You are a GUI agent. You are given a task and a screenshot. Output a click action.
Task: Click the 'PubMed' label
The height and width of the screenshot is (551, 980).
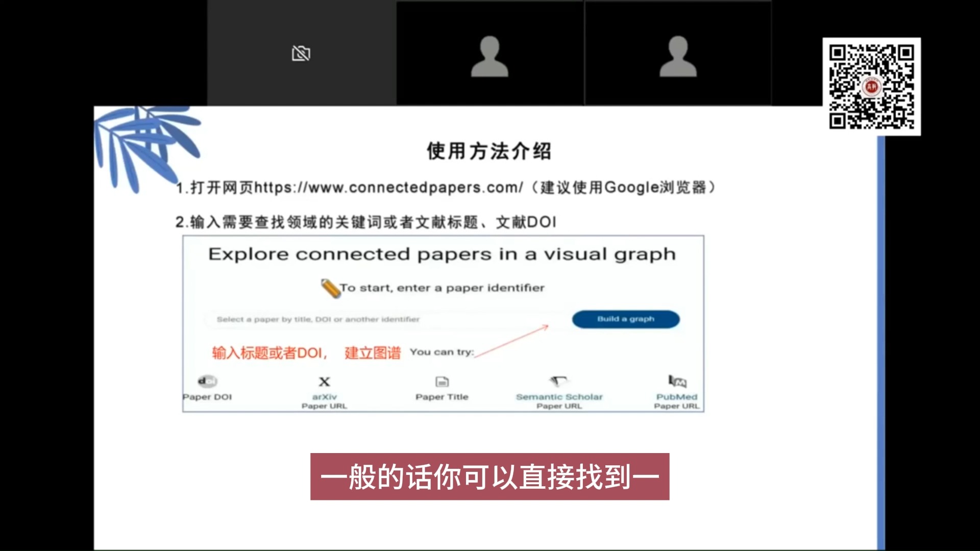(x=677, y=397)
